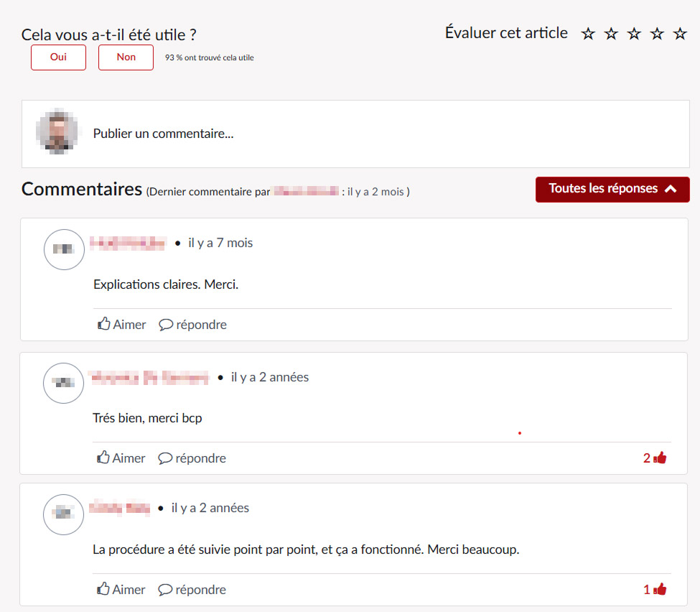Open the commenter avatar next to 'il y a 7 mois'
Image resolution: width=700 pixels, height=612 pixels.
coord(64,249)
